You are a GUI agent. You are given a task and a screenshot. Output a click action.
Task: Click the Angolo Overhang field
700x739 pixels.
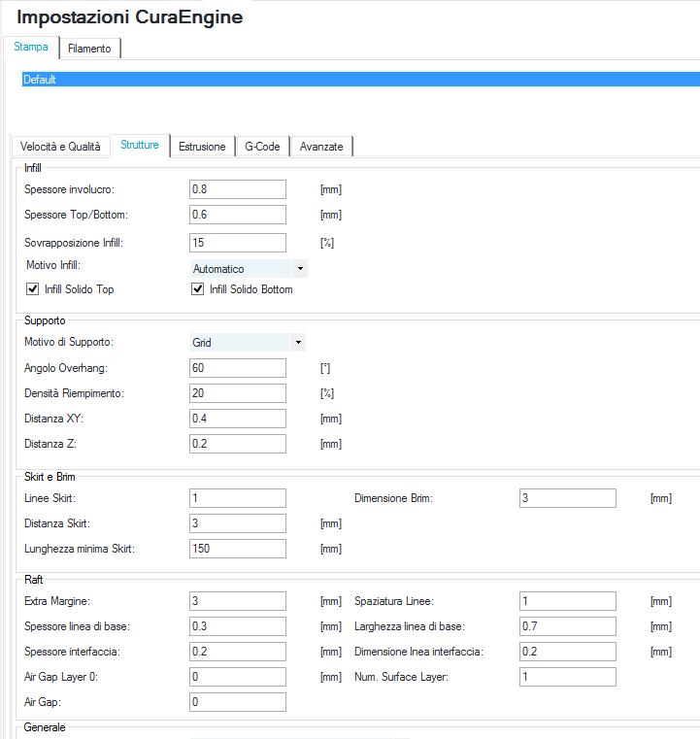tap(238, 368)
